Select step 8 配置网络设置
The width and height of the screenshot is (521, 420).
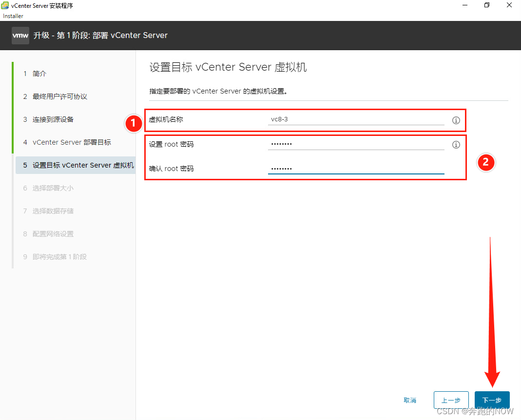point(49,234)
